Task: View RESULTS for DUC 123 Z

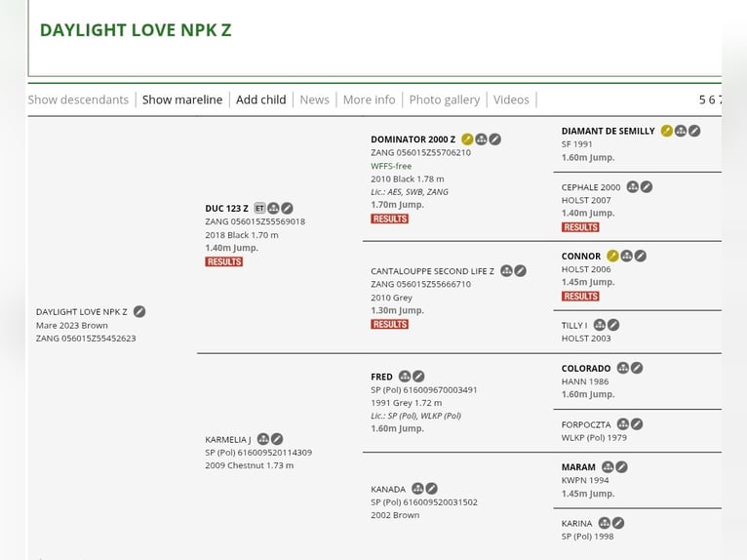Action: (224, 261)
